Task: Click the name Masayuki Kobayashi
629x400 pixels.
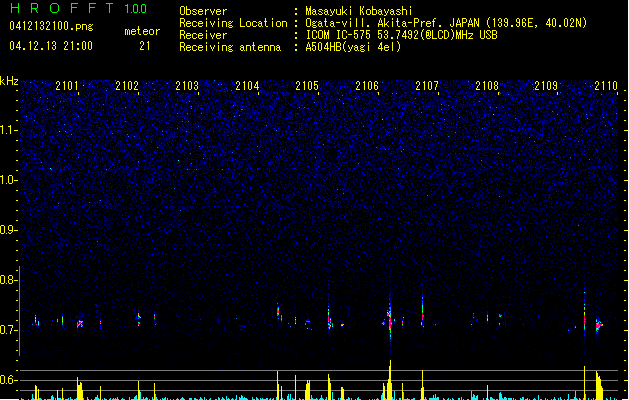Action: coord(359,11)
